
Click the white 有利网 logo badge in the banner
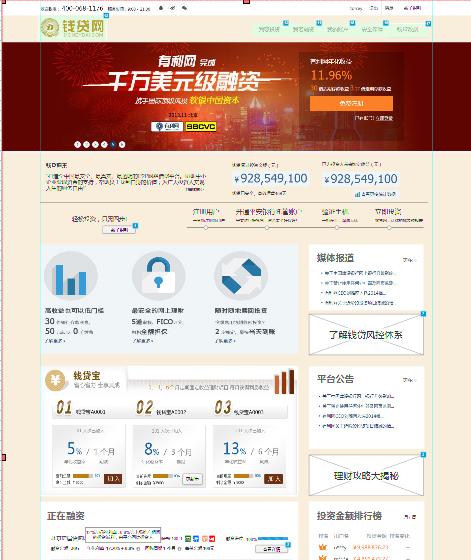pos(167,126)
